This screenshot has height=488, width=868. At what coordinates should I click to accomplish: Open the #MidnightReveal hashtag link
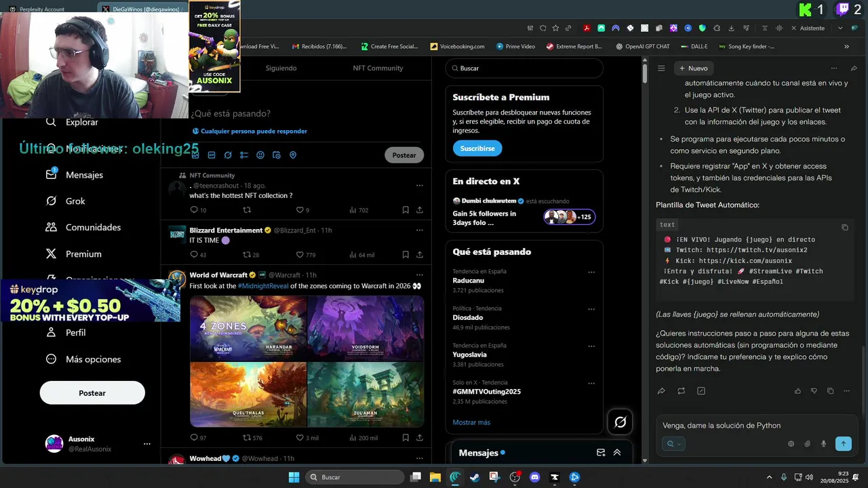pos(262,286)
